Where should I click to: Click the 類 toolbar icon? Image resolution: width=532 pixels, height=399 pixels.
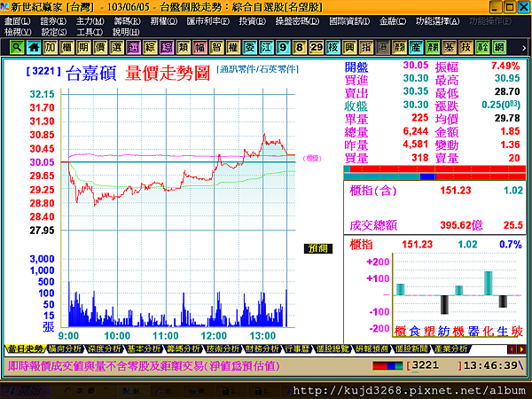[x=184, y=47]
